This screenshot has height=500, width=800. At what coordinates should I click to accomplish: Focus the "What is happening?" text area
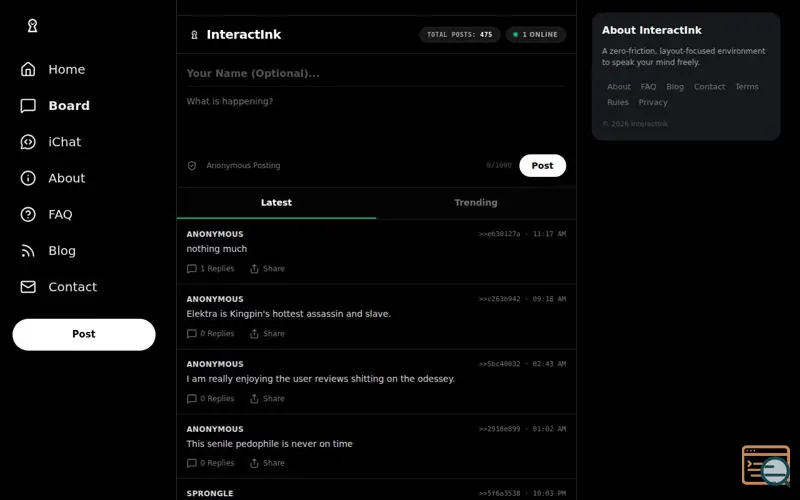point(376,120)
